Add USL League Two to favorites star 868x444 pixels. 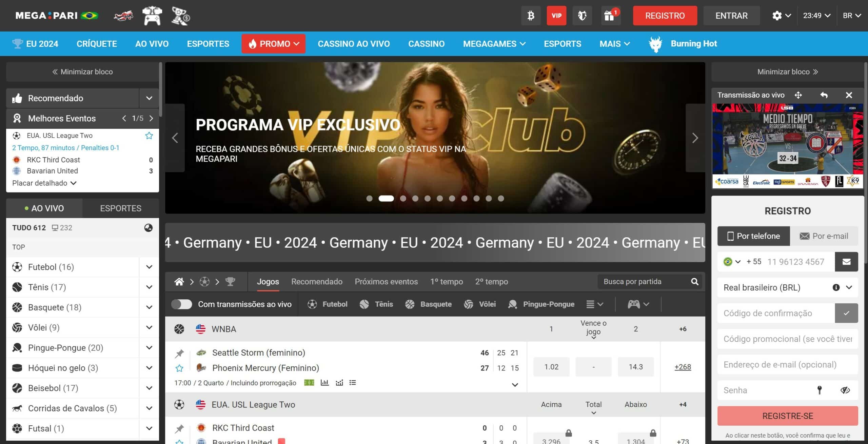pos(149,136)
